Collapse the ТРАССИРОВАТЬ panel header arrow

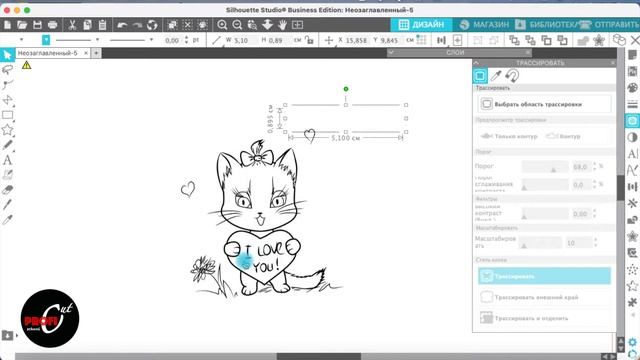coord(476,63)
